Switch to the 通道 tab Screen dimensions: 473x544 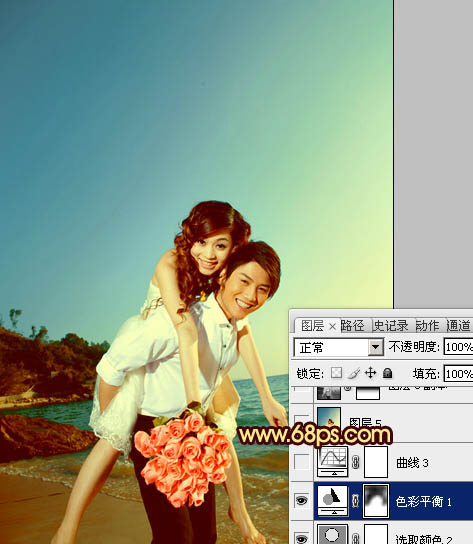(459, 326)
